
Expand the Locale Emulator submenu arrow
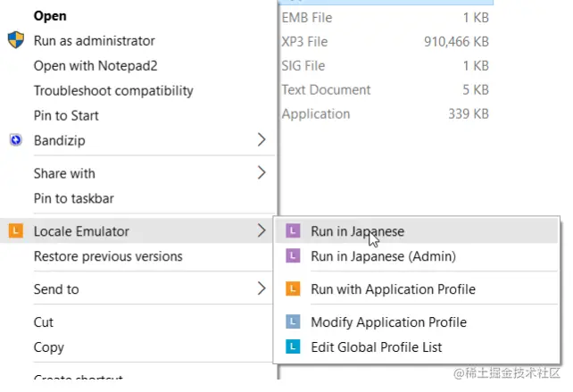pyautogui.click(x=262, y=231)
